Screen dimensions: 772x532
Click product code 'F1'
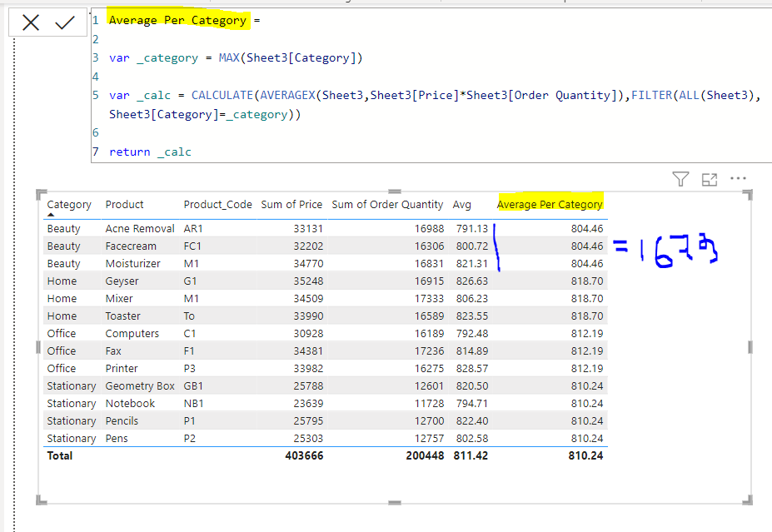point(189,351)
